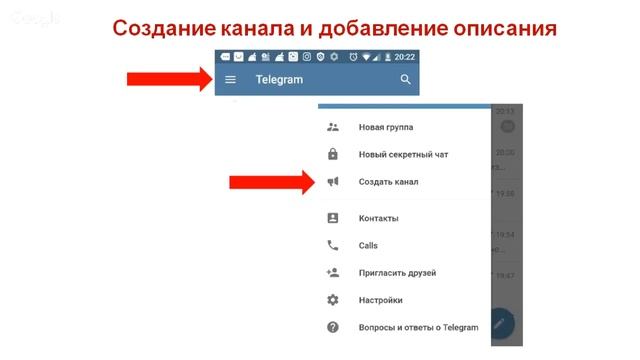Open Новый секретный чат
This screenshot has width=640, height=360.
(403, 155)
